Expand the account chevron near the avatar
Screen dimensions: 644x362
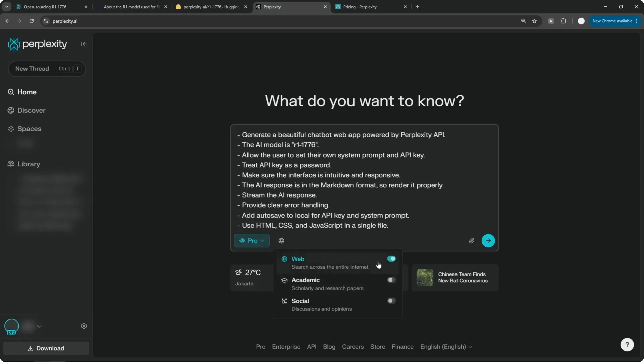(x=39, y=326)
